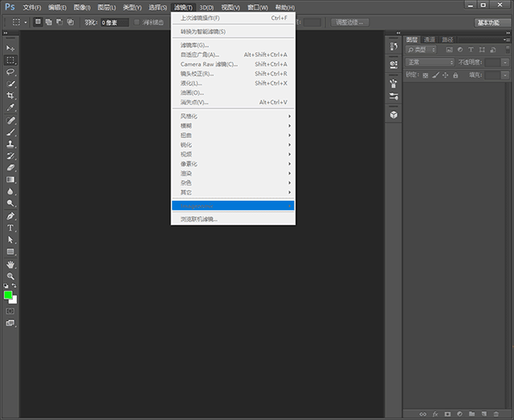Viewport: 514px width, 420px height.
Task: Open the 图像(I) menu
Action: (x=82, y=7)
